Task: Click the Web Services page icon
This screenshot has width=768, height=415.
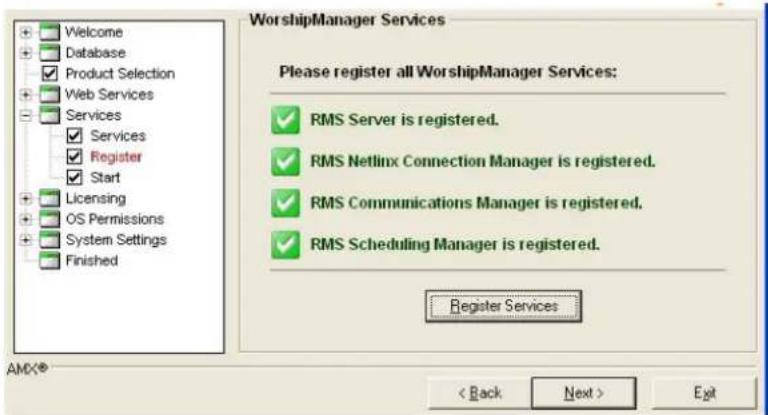Action: coord(49,94)
